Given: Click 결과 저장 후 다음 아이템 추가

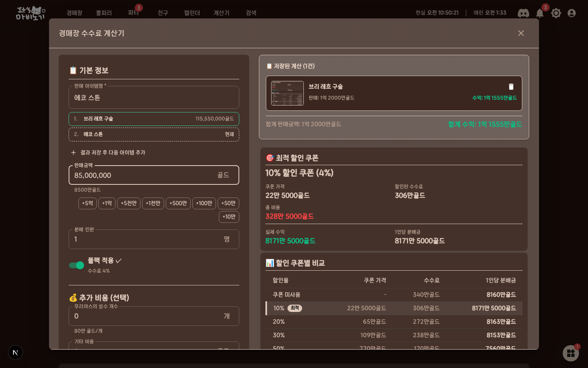Looking at the screenshot, I should pos(108,153).
